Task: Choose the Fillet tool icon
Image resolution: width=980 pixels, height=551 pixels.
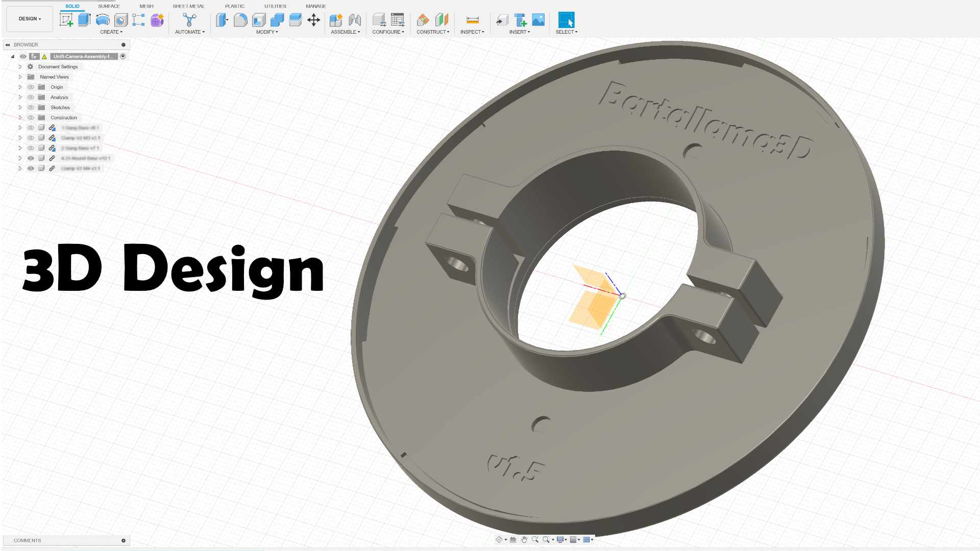Action: click(x=240, y=20)
